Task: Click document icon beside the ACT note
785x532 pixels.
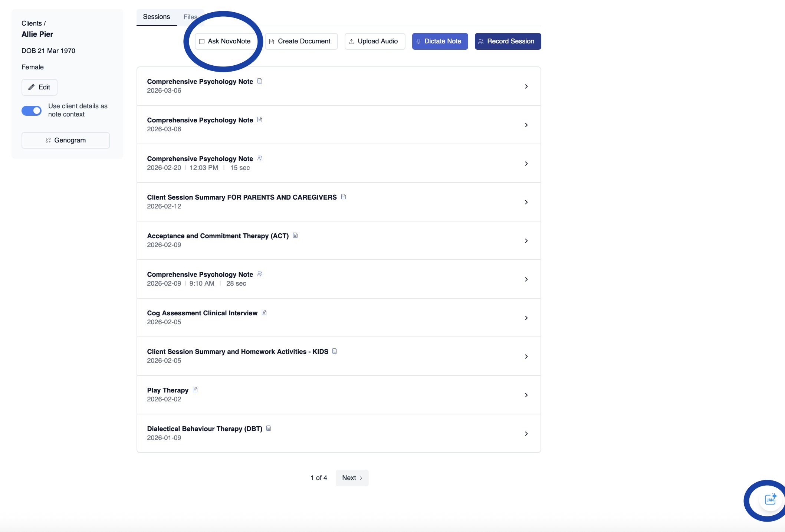Action: pyautogui.click(x=295, y=235)
